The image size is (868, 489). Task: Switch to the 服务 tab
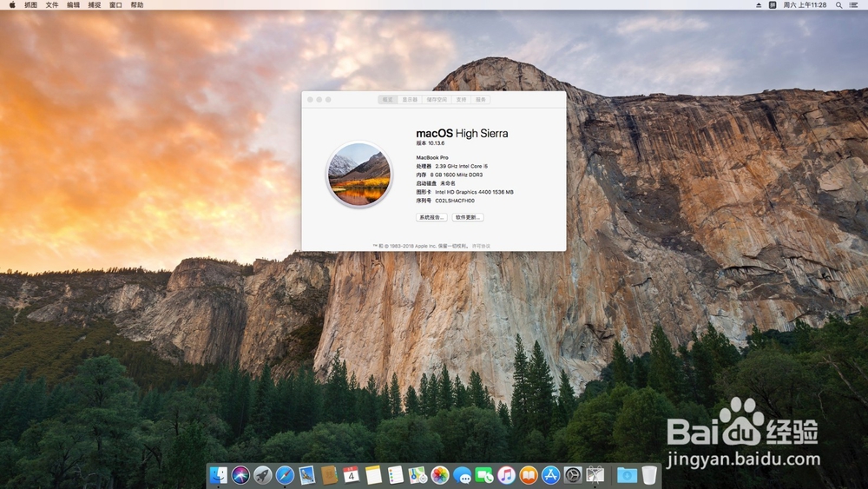click(481, 100)
